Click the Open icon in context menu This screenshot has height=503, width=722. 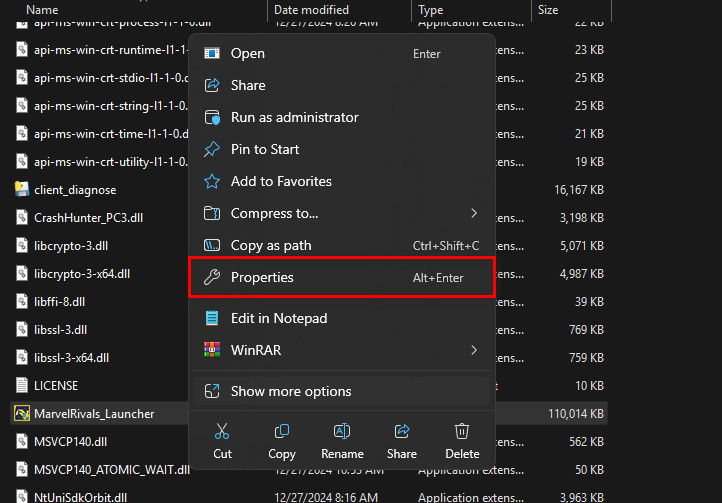tap(212, 53)
